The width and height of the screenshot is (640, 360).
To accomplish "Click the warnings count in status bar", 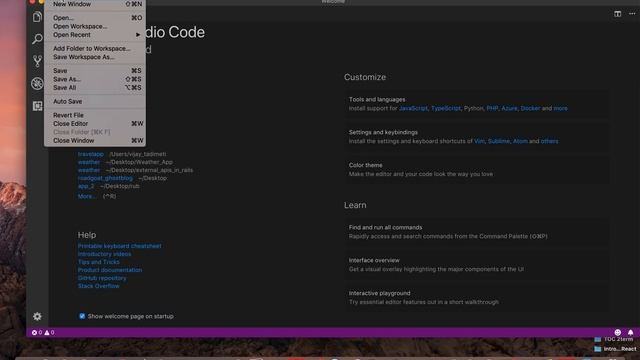I will click(49, 333).
